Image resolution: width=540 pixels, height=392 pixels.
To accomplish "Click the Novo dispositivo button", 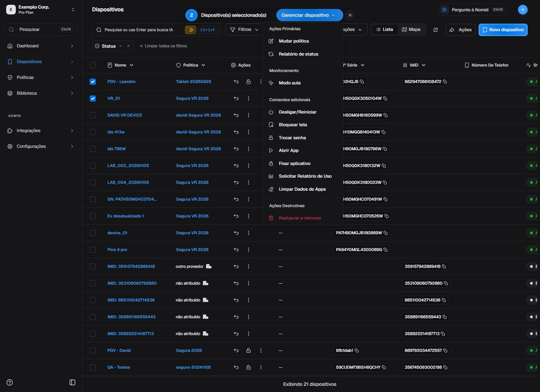I will [x=503, y=30].
